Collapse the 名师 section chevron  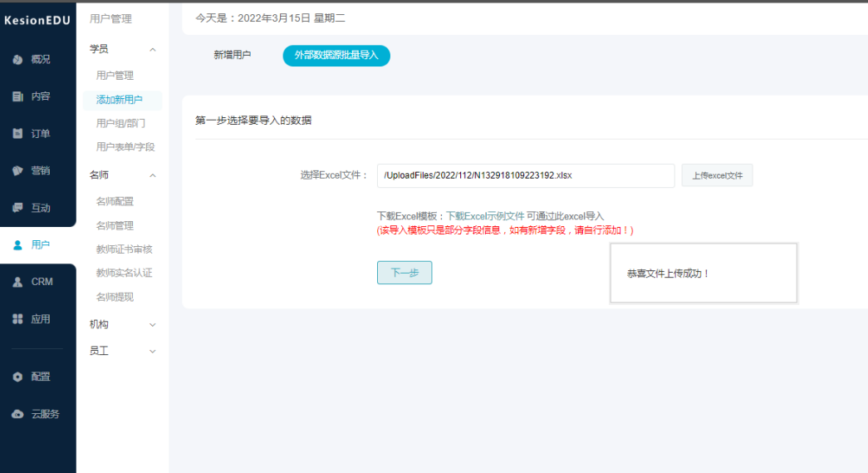pos(152,175)
